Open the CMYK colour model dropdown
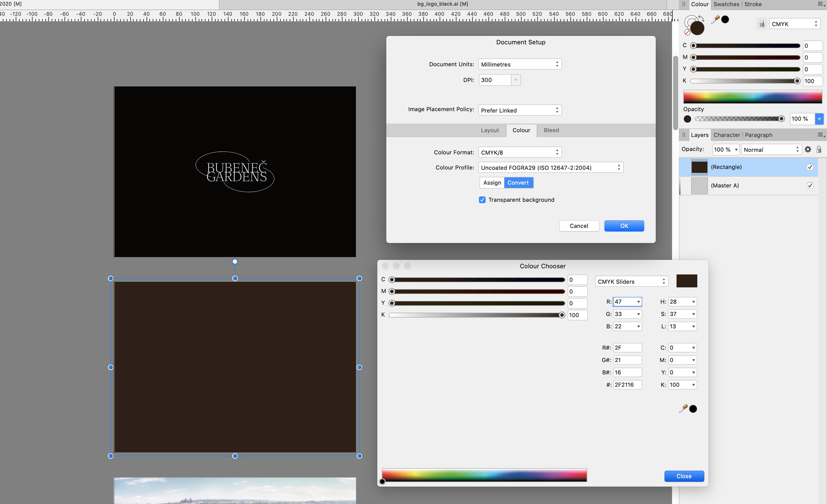827x504 pixels. coord(794,24)
